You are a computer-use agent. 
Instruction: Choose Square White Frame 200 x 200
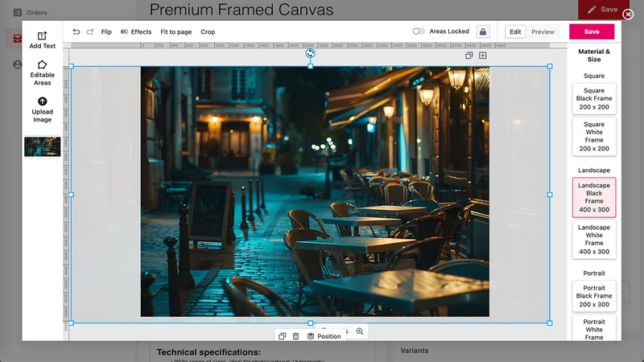tap(594, 136)
